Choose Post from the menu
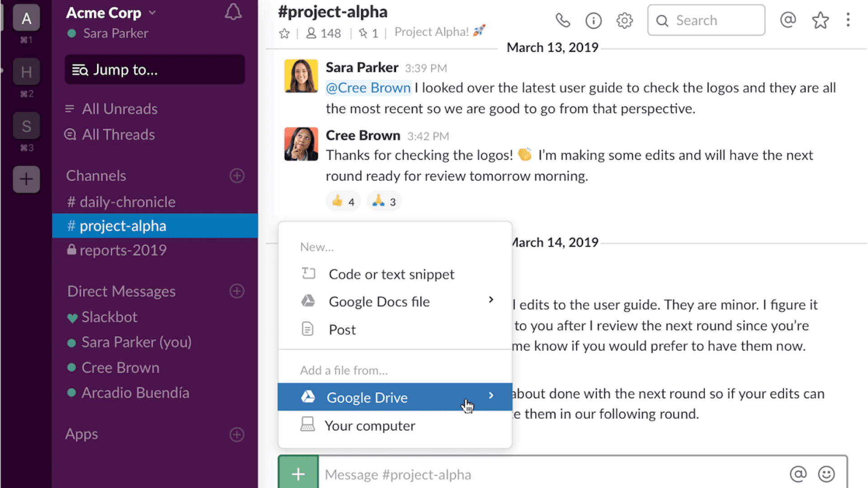 (x=395, y=330)
